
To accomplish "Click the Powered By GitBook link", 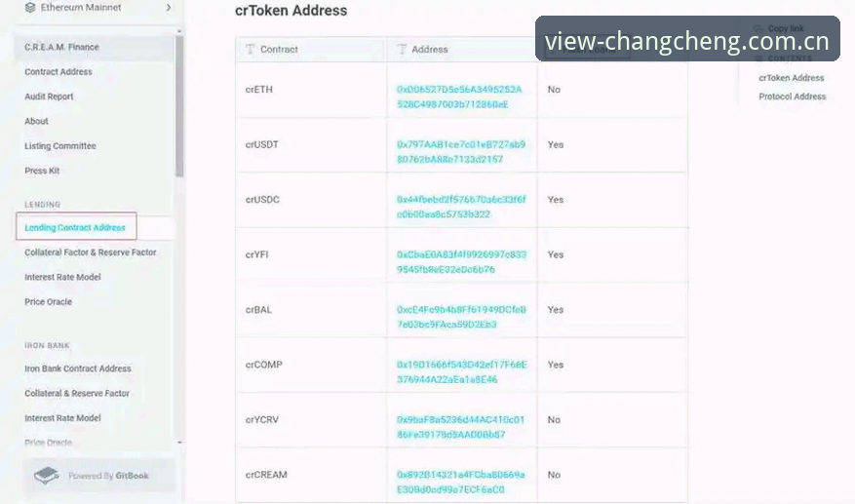I will click(99, 475).
